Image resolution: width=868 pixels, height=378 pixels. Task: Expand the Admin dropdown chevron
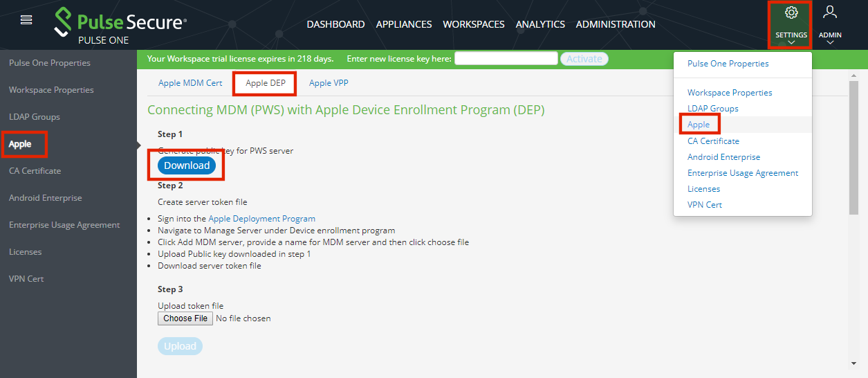tap(830, 43)
